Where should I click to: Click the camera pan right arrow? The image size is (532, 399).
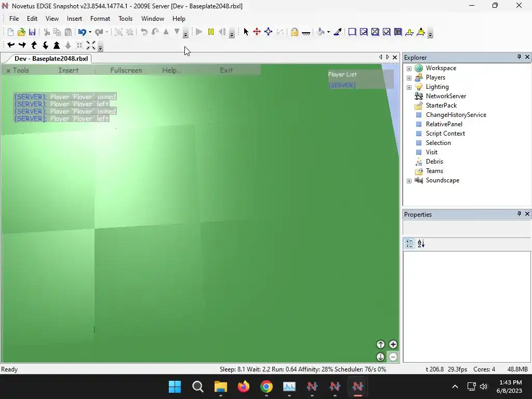click(x=22, y=45)
